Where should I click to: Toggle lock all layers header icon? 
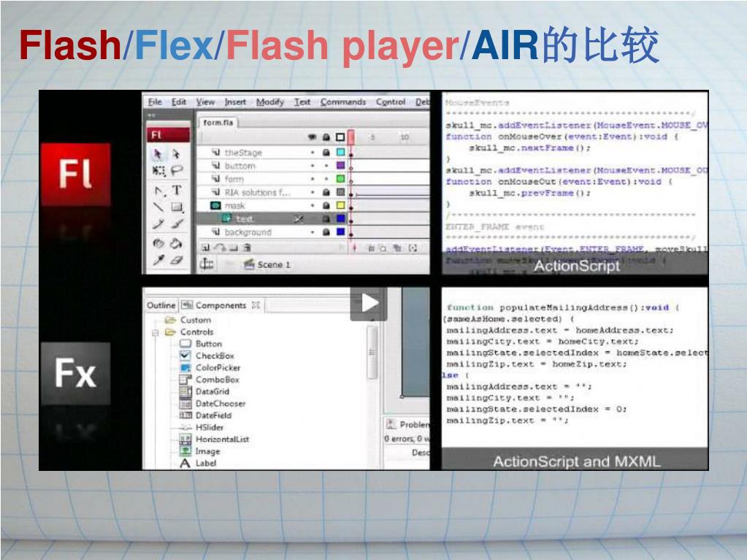pos(326,137)
